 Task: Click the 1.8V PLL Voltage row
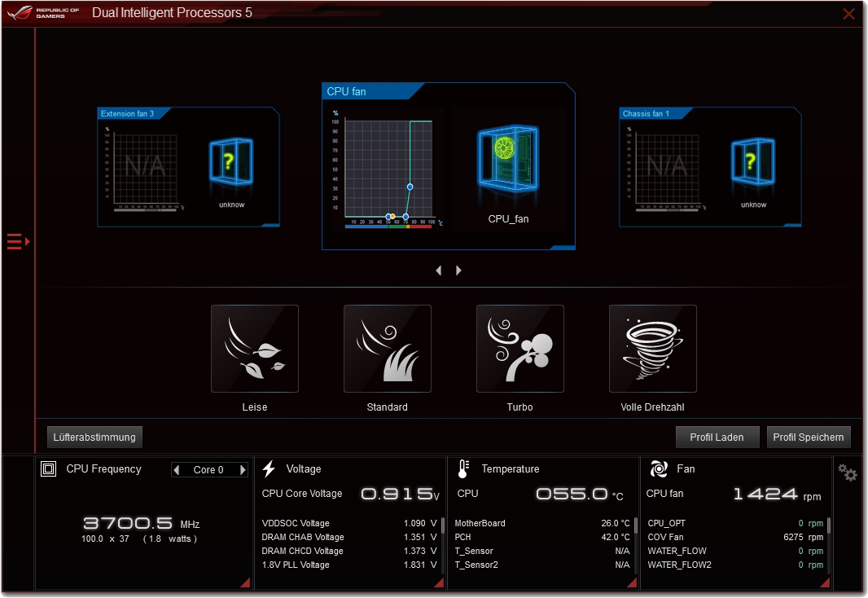[349, 565]
